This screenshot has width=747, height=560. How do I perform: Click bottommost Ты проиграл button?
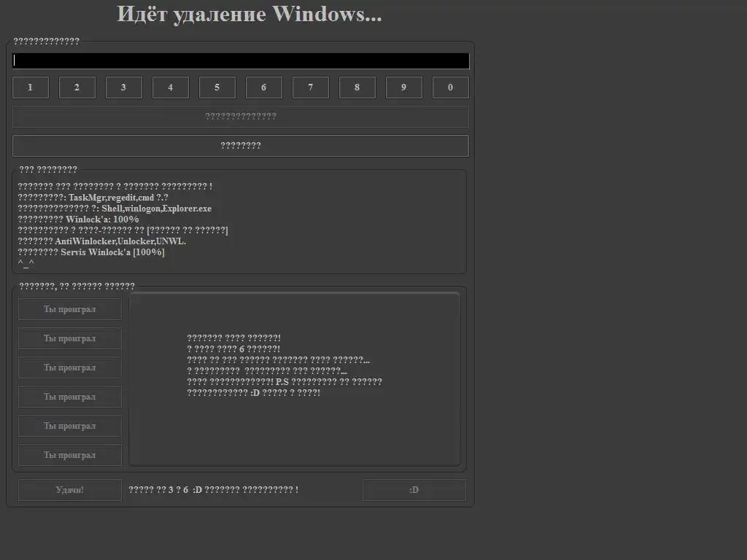pos(70,455)
